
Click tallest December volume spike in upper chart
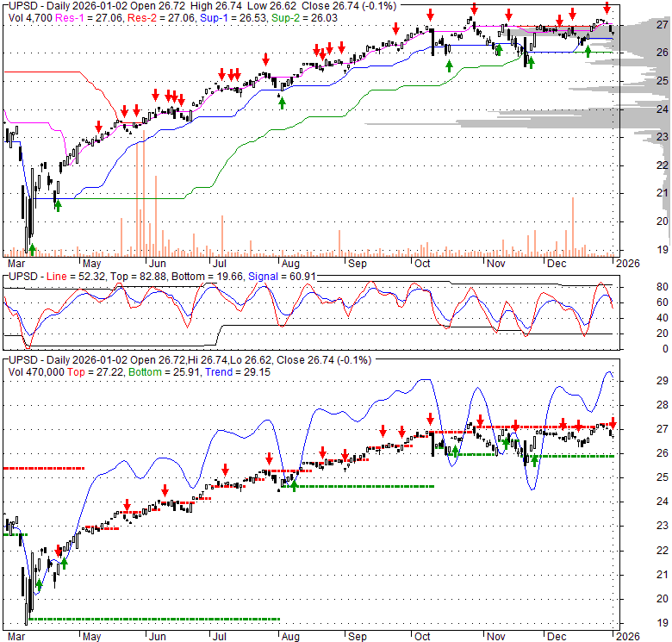[x=573, y=227]
